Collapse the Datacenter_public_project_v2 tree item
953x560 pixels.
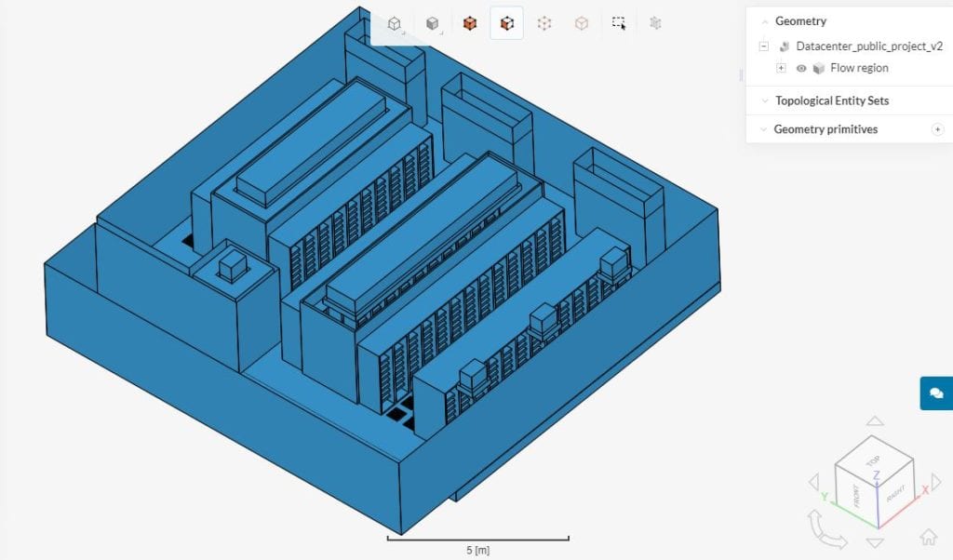pos(764,46)
